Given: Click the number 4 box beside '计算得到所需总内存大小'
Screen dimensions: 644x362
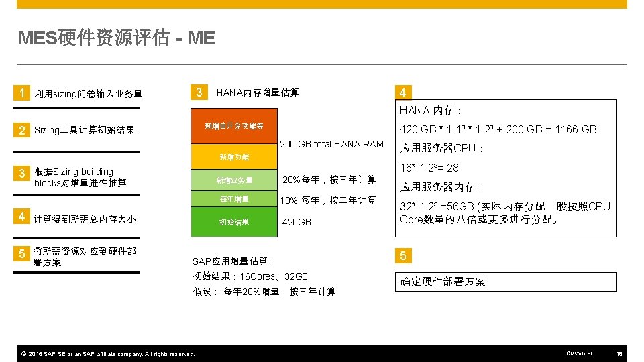Looking at the screenshot, I should [x=21, y=217].
